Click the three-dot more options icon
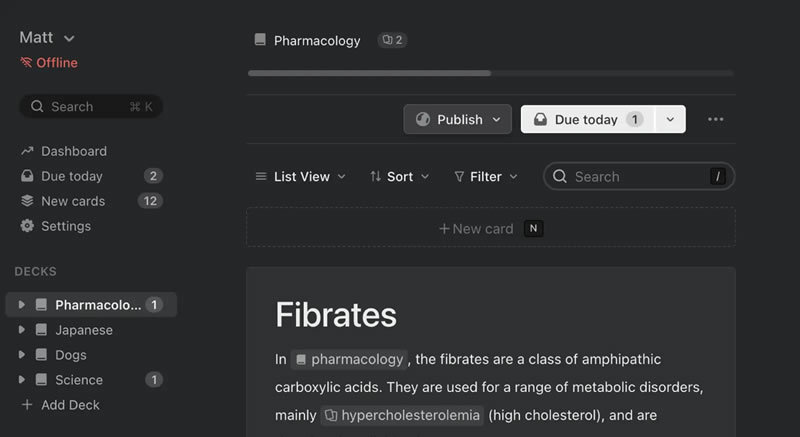 [715, 119]
